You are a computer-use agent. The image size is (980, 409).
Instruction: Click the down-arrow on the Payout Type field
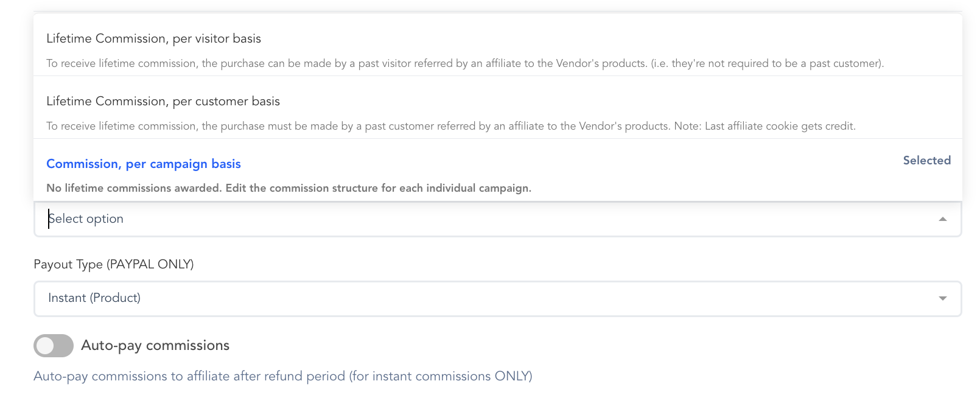(x=942, y=298)
